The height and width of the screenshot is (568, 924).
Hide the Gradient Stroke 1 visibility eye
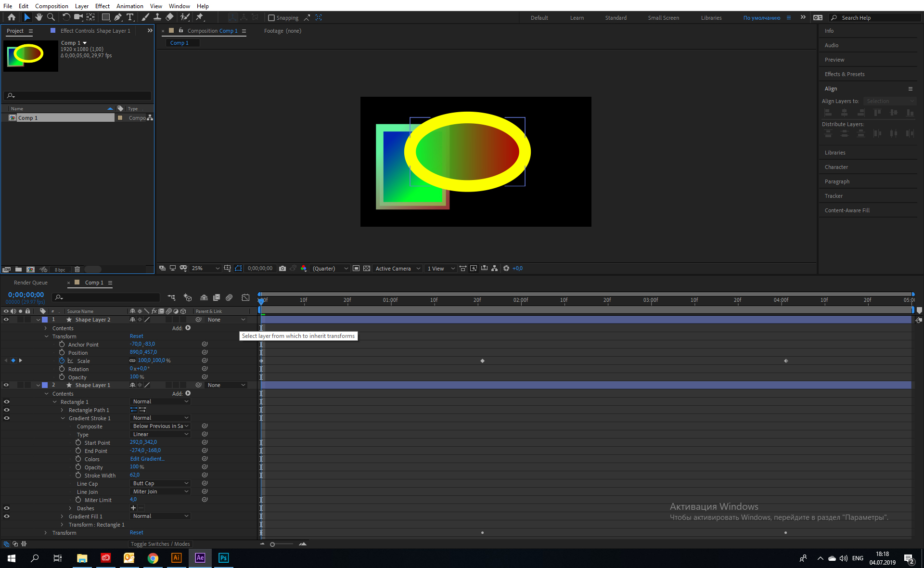[x=7, y=418]
